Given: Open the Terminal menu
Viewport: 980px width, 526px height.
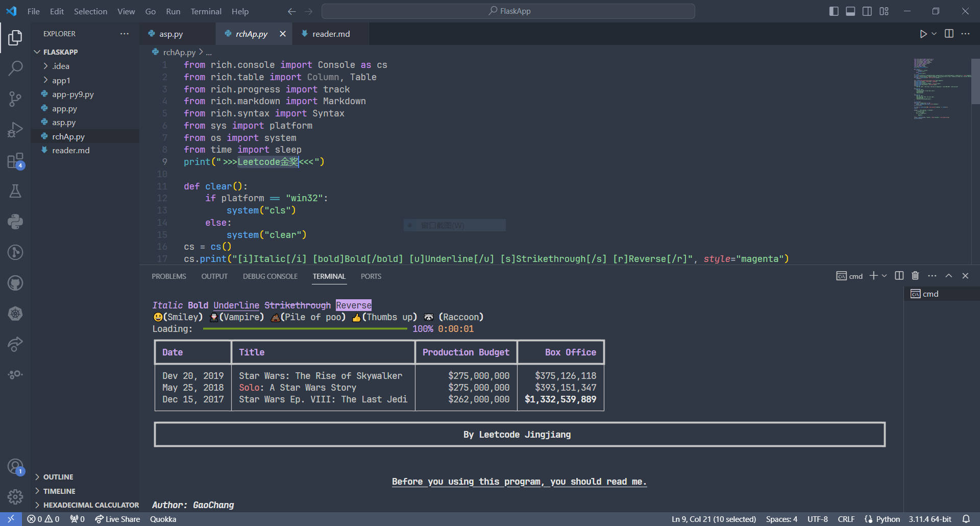Looking at the screenshot, I should point(206,11).
